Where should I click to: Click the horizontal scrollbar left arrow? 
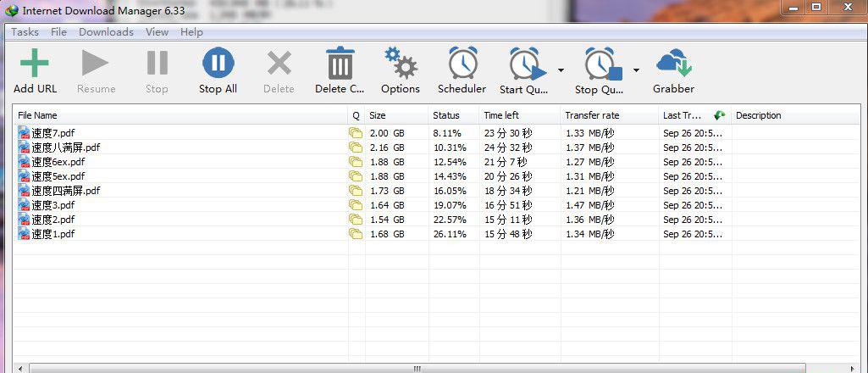click(20, 369)
